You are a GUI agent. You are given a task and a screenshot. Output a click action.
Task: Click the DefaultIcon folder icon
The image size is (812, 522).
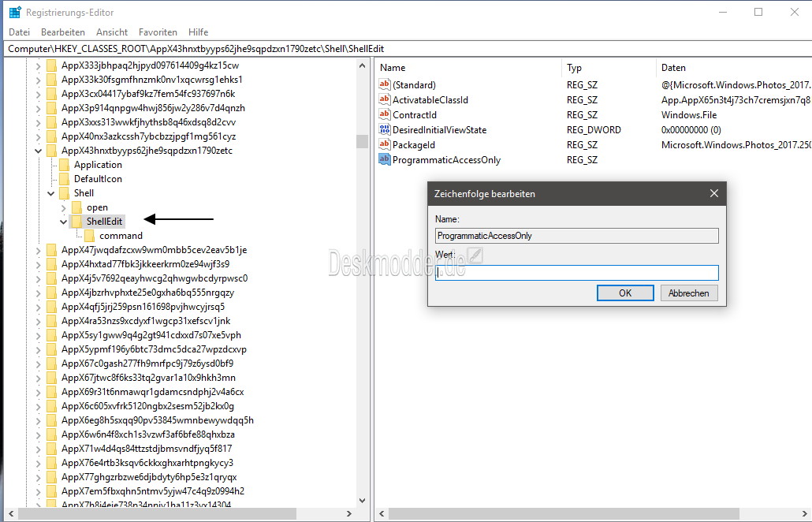pos(64,179)
